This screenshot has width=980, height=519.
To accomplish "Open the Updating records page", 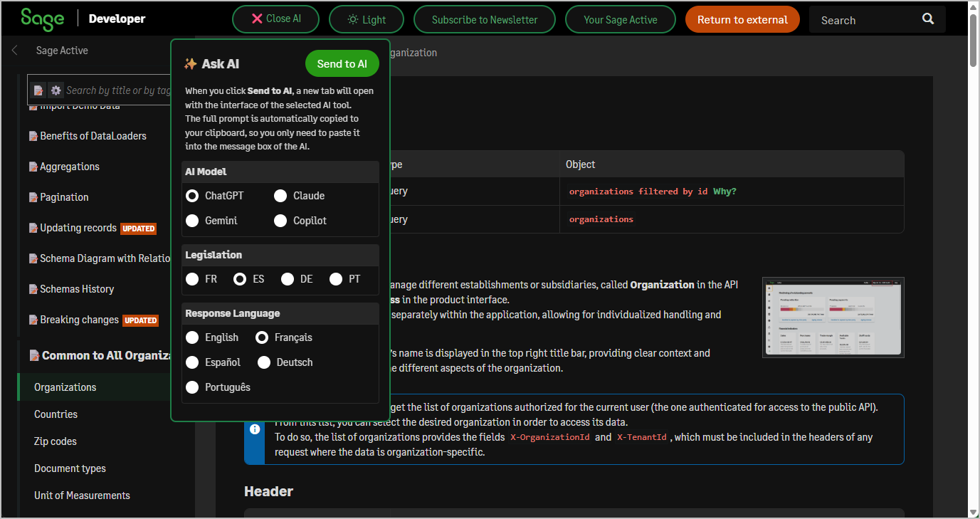I will point(78,228).
